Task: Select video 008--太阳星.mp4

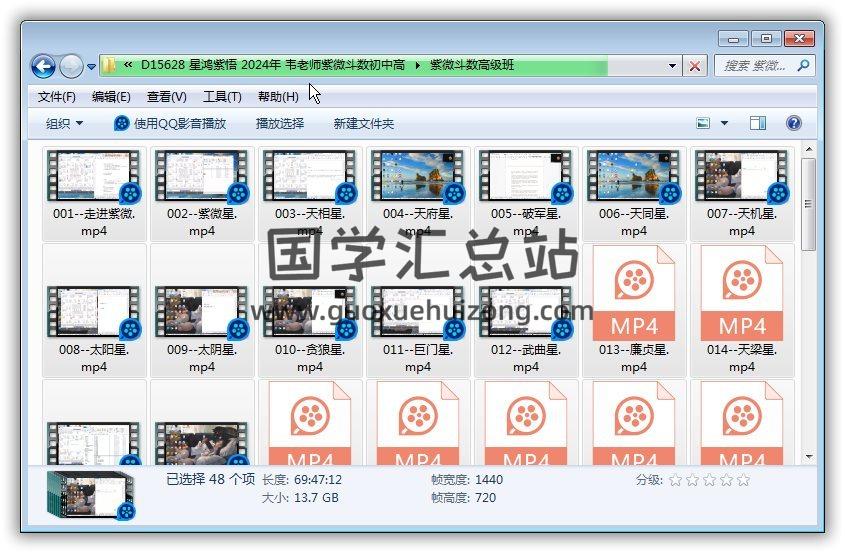Action: point(94,311)
